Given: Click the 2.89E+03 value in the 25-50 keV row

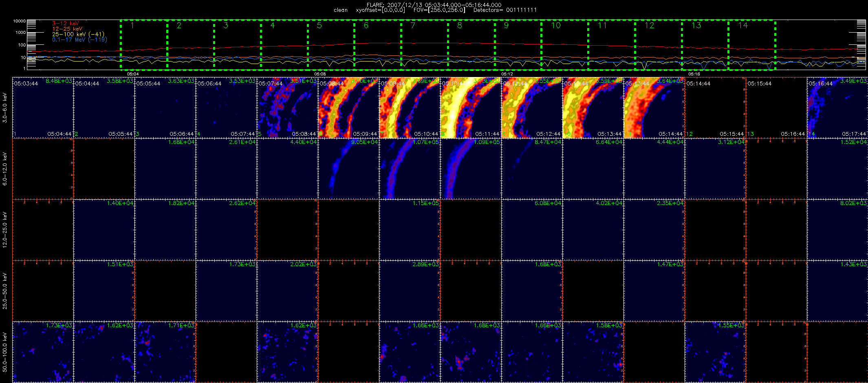Looking at the screenshot, I should pyautogui.click(x=425, y=264).
